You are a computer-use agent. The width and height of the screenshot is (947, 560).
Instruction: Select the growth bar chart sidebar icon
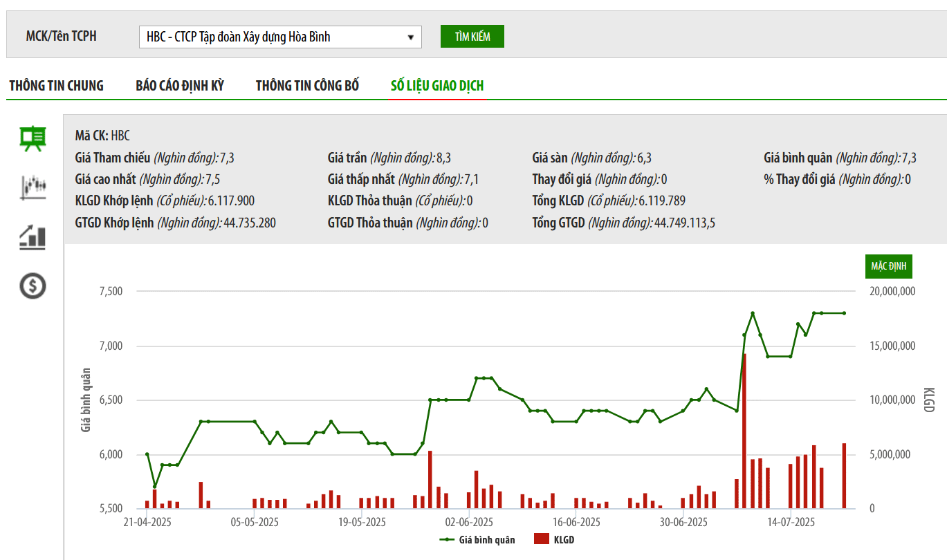click(x=33, y=237)
